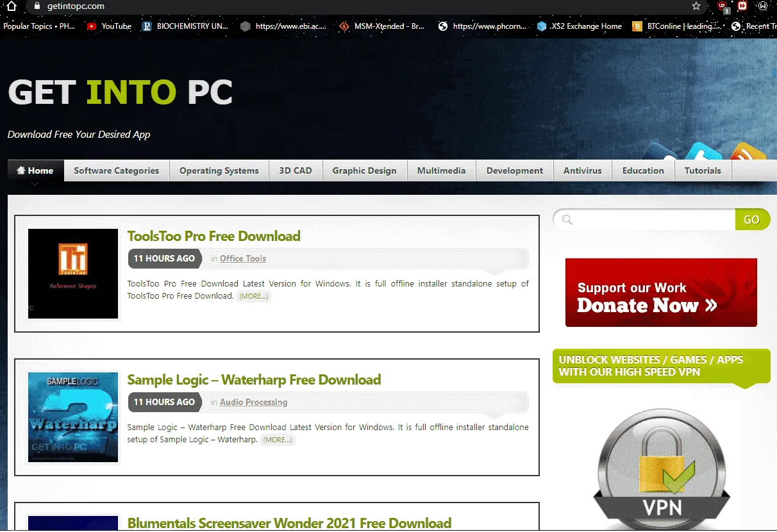777x532 pixels.
Task: Click the green GO search button
Action: pos(752,220)
